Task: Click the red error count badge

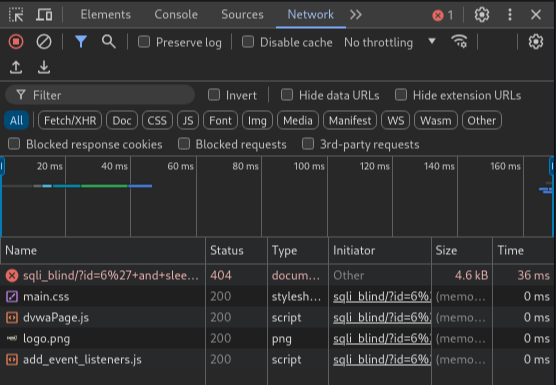Action: pyautogui.click(x=443, y=15)
